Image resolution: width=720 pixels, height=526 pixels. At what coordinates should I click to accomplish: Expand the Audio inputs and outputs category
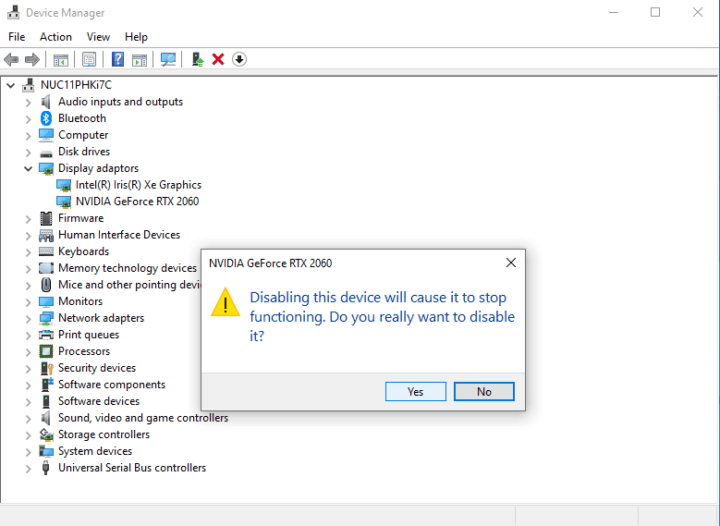[x=28, y=102]
